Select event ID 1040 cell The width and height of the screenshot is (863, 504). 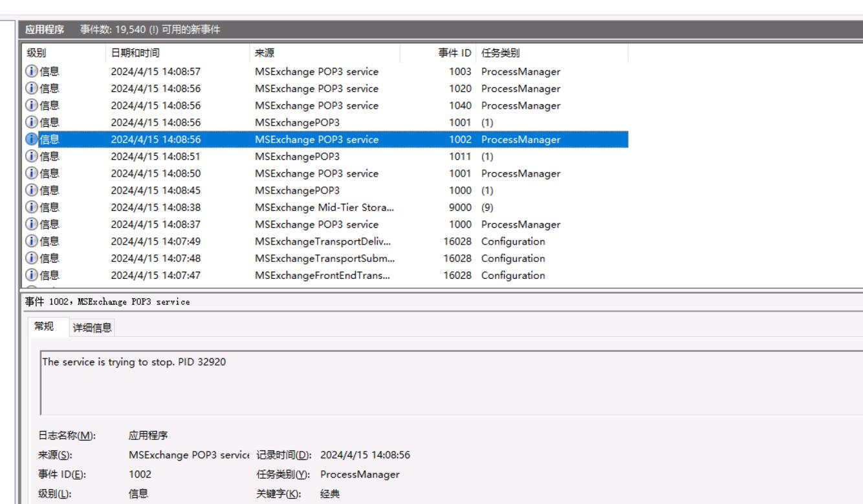pos(460,105)
